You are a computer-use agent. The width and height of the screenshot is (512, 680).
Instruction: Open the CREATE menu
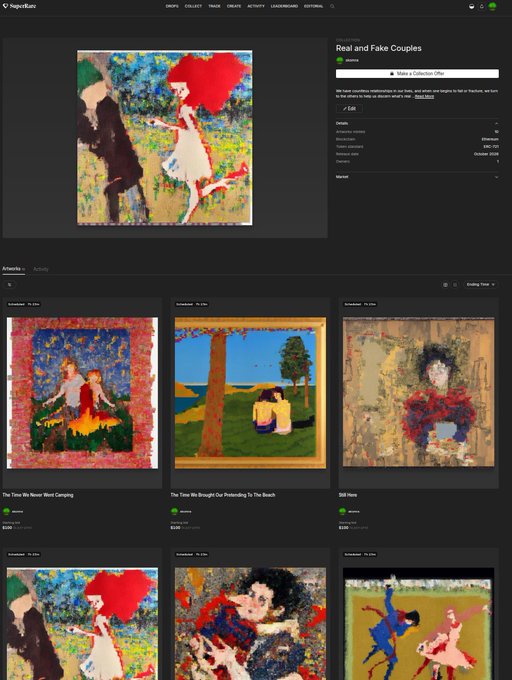(x=234, y=6)
